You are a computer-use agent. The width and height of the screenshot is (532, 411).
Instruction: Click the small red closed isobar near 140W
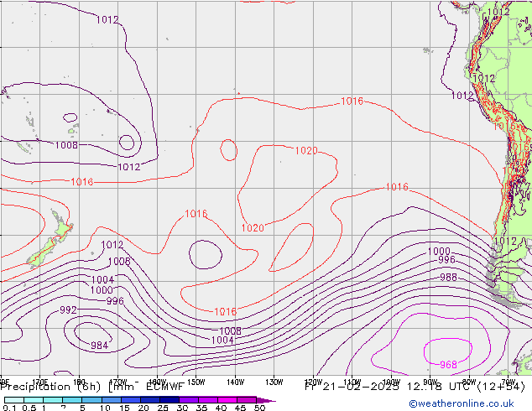pos(229,150)
